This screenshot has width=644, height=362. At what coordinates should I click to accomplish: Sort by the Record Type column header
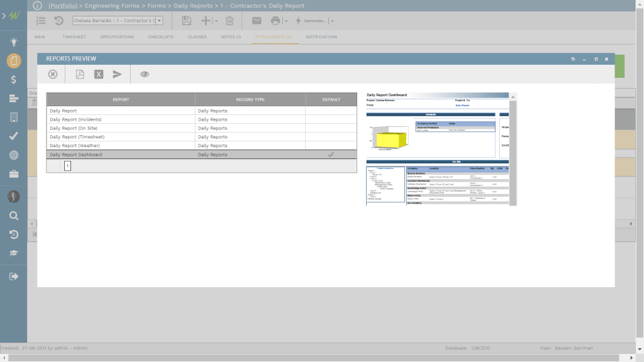[250, 99]
